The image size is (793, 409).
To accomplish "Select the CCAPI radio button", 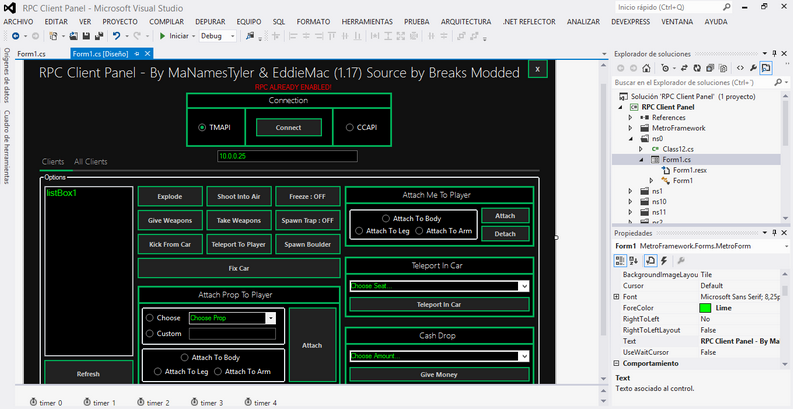I will pyautogui.click(x=349, y=127).
